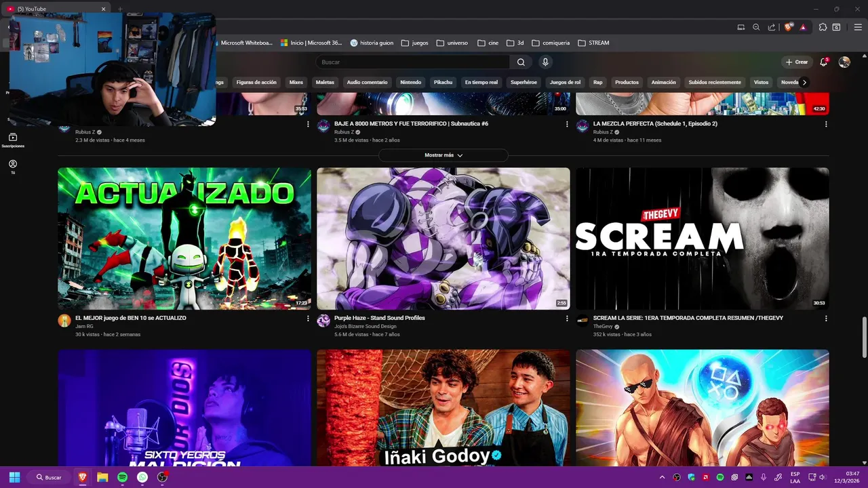This screenshot has width=868, height=488.
Task: Open the universo bookmarks folder
Action: click(452, 43)
